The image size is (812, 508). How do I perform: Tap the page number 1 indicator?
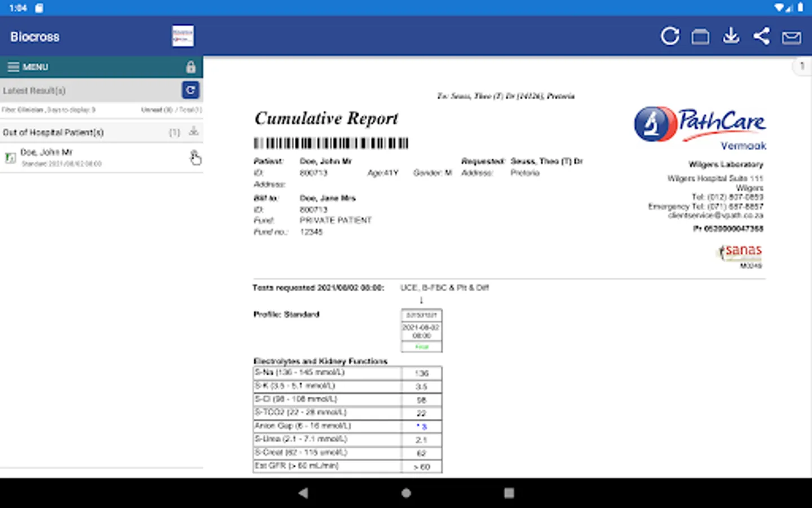(802, 66)
